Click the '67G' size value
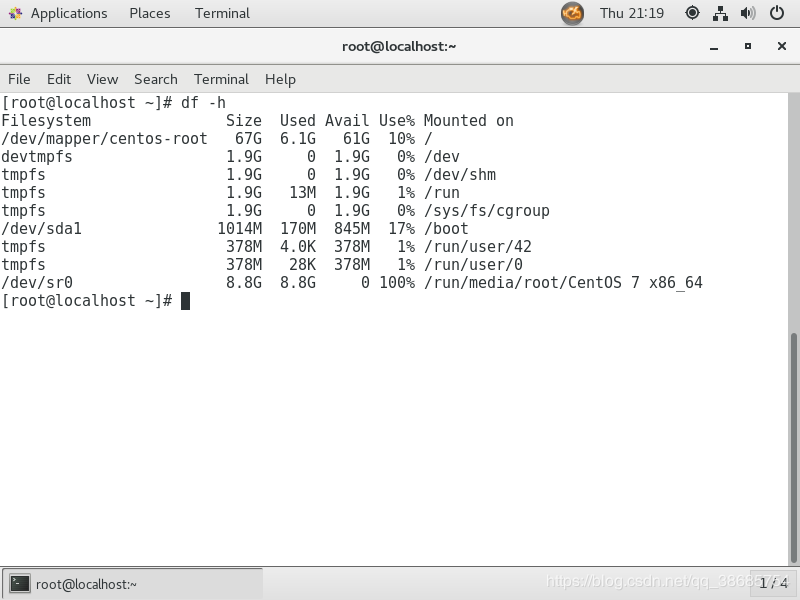 [x=248, y=139]
